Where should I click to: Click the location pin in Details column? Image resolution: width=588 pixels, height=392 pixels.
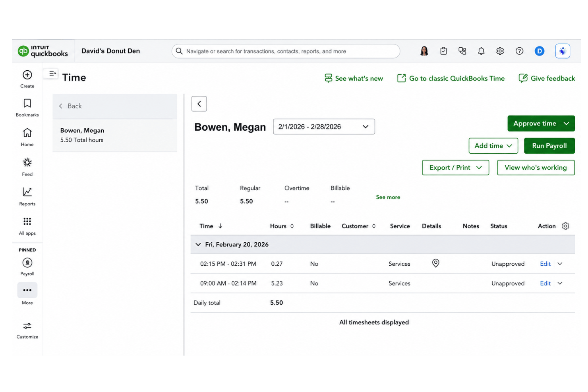(436, 263)
